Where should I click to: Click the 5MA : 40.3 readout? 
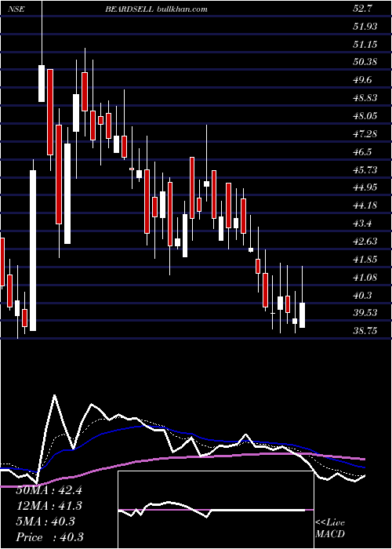(45, 522)
